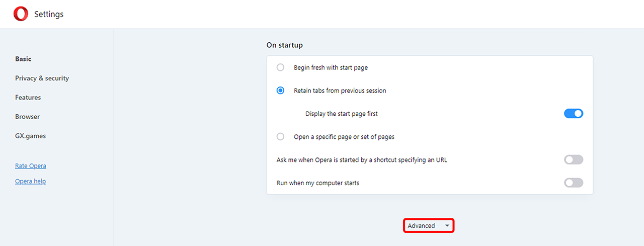Expand the Advanced settings section
The image size is (644, 246).
coord(422,226)
